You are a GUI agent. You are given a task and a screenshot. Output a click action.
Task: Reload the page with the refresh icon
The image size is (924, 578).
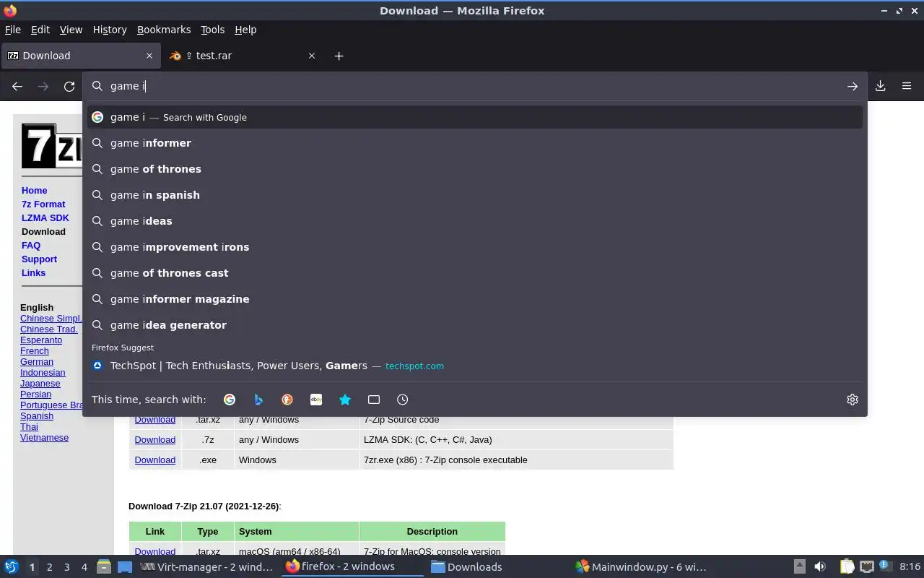pos(69,86)
